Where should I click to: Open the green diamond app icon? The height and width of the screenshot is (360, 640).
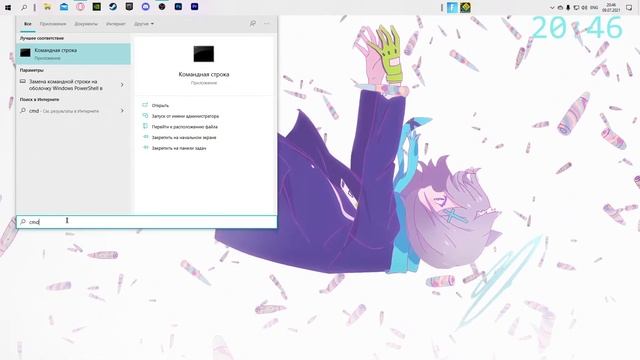(465, 7)
